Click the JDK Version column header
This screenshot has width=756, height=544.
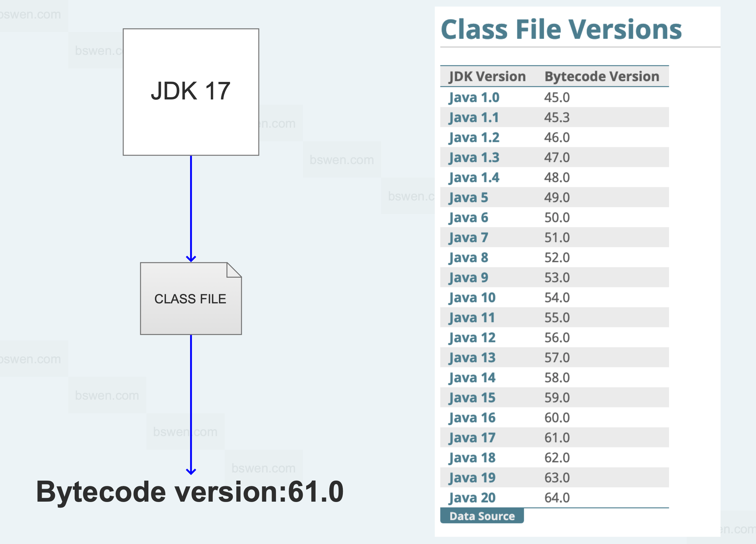(x=487, y=77)
